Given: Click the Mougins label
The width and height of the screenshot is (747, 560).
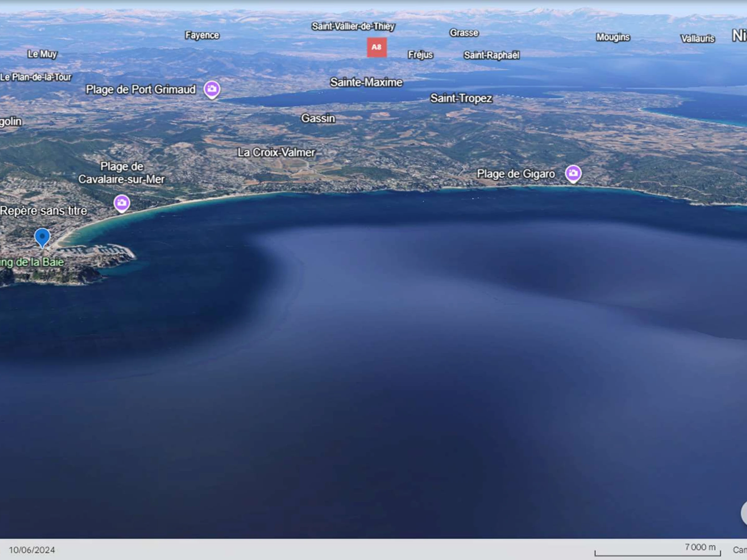Looking at the screenshot, I should (613, 37).
